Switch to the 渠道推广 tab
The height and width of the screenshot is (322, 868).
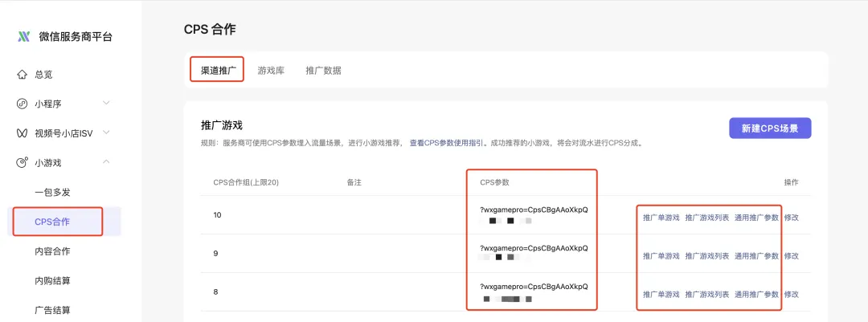tap(219, 71)
